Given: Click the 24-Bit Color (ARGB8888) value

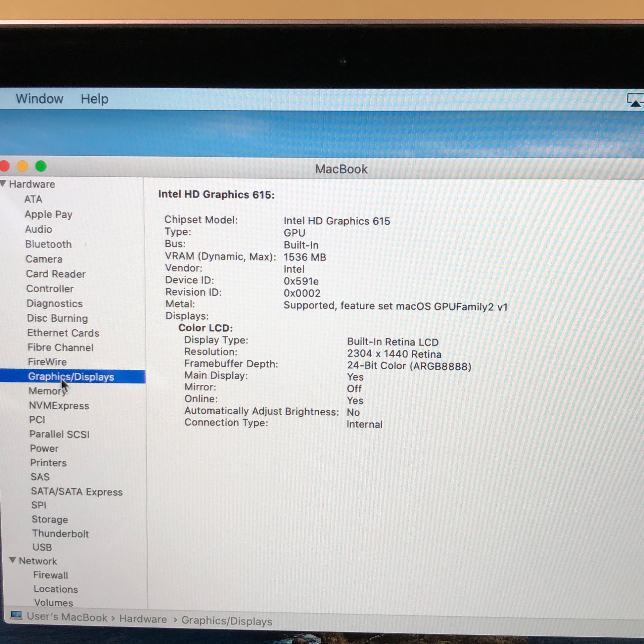Looking at the screenshot, I should (x=409, y=366).
